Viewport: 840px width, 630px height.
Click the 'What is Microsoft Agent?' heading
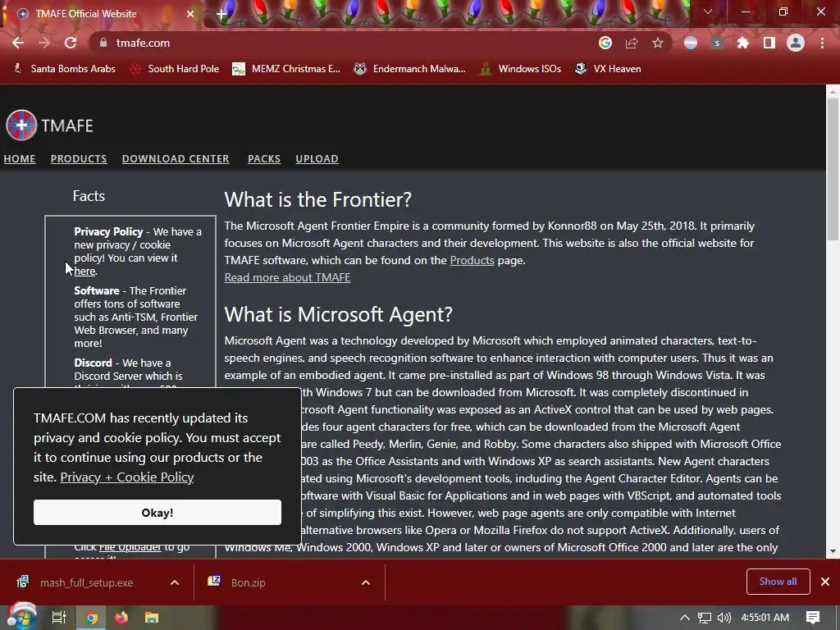[339, 314]
